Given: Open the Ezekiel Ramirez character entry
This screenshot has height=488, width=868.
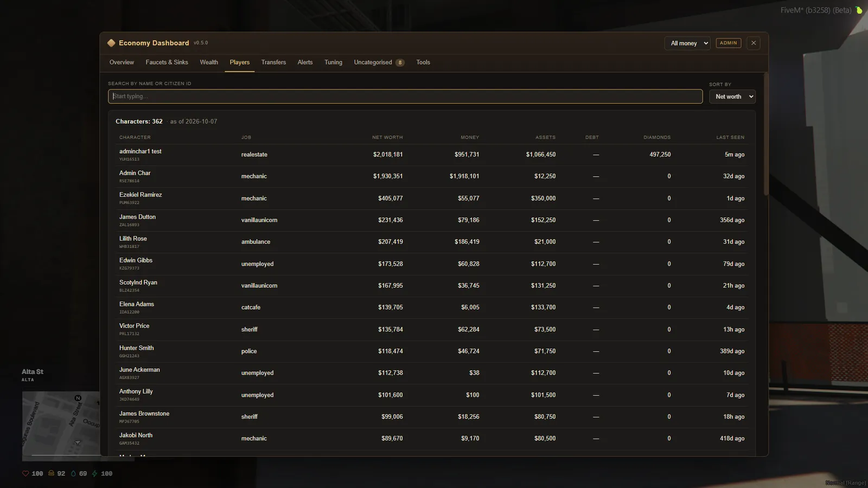Looking at the screenshot, I should click(x=141, y=195).
